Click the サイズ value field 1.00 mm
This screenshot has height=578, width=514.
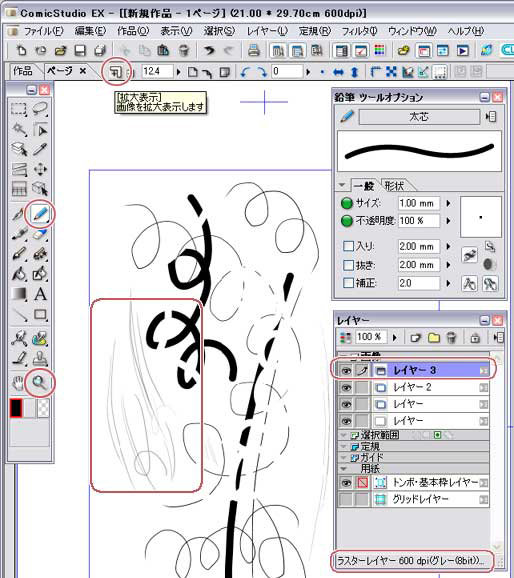click(419, 203)
